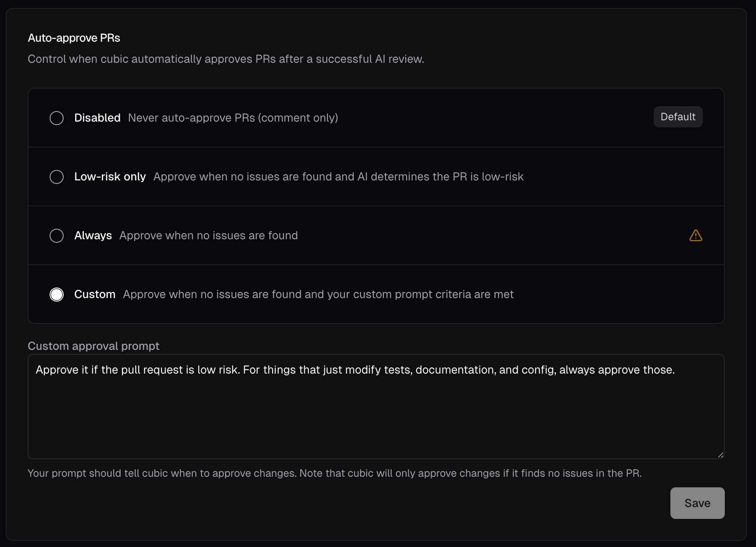
Task: Click the Auto-approve PRs heading
Action: point(74,38)
